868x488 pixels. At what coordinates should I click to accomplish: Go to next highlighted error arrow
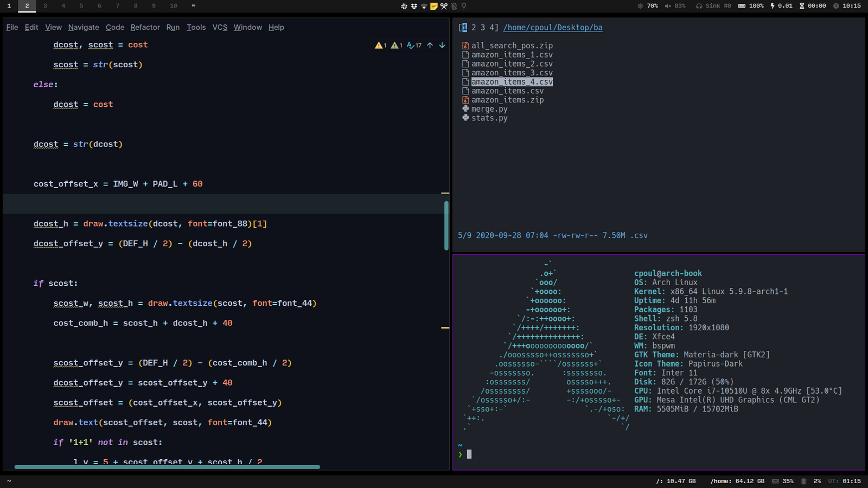point(442,46)
